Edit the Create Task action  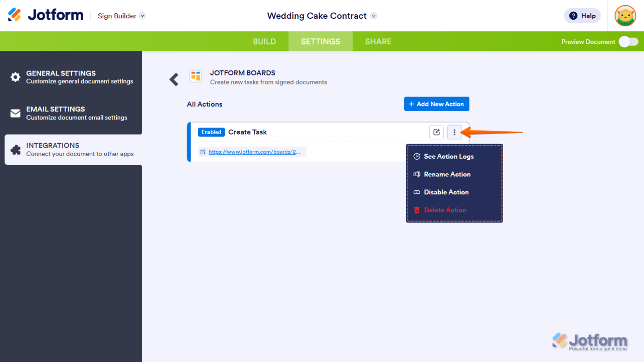tap(436, 132)
